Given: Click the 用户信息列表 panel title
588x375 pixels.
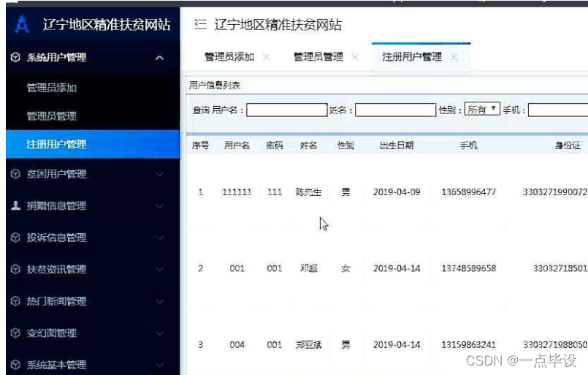Looking at the screenshot, I should pyautogui.click(x=215, y=86).
